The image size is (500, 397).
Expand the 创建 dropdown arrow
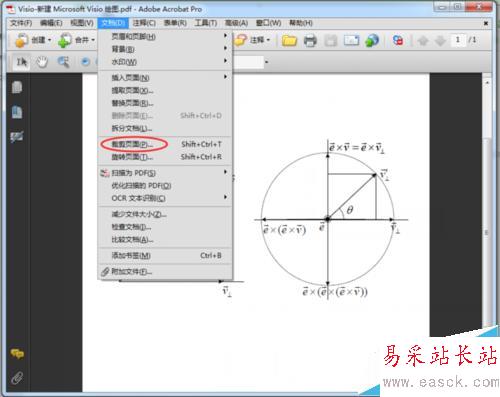[x=50, y=40]
